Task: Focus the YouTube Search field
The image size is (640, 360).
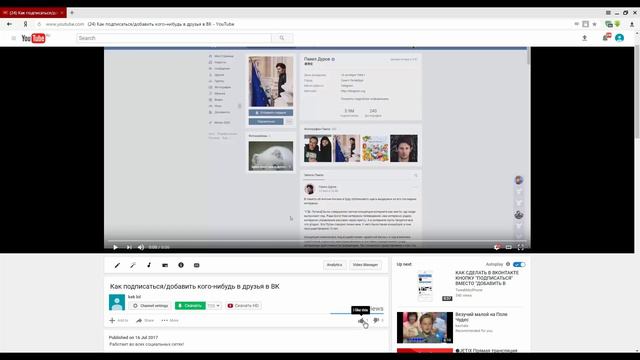Action: 174,38
